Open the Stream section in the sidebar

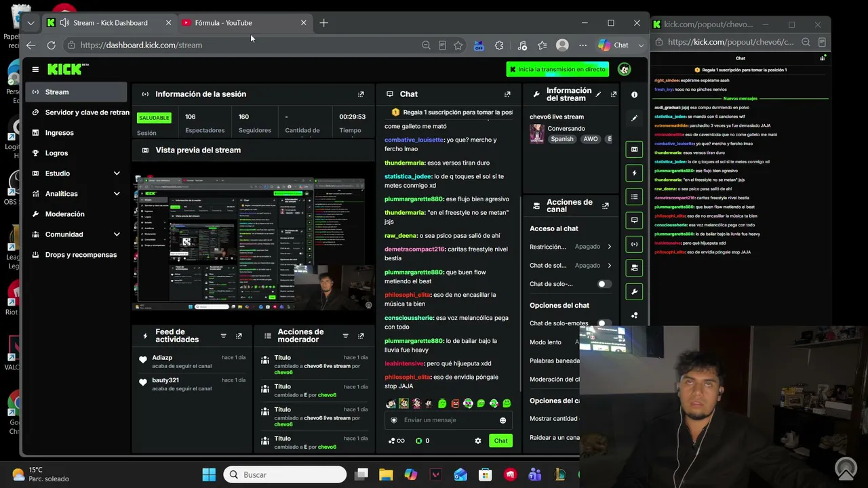(x=76, y=92)
